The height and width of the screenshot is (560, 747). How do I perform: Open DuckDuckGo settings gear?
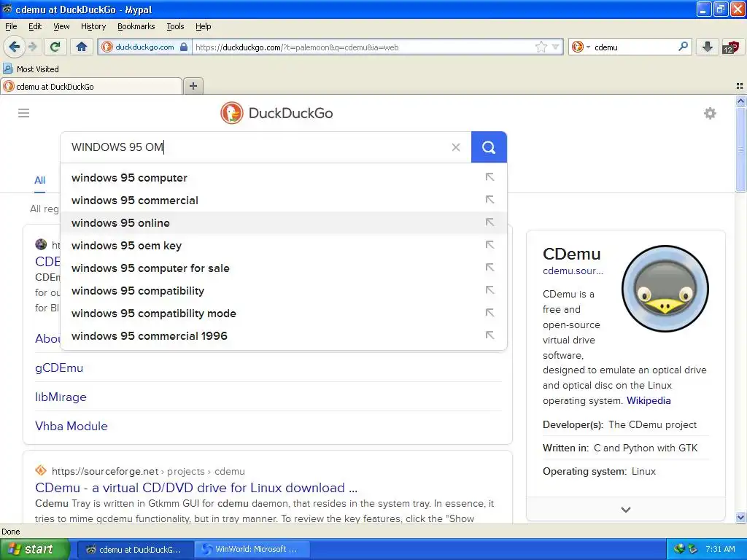click(710, 113)
